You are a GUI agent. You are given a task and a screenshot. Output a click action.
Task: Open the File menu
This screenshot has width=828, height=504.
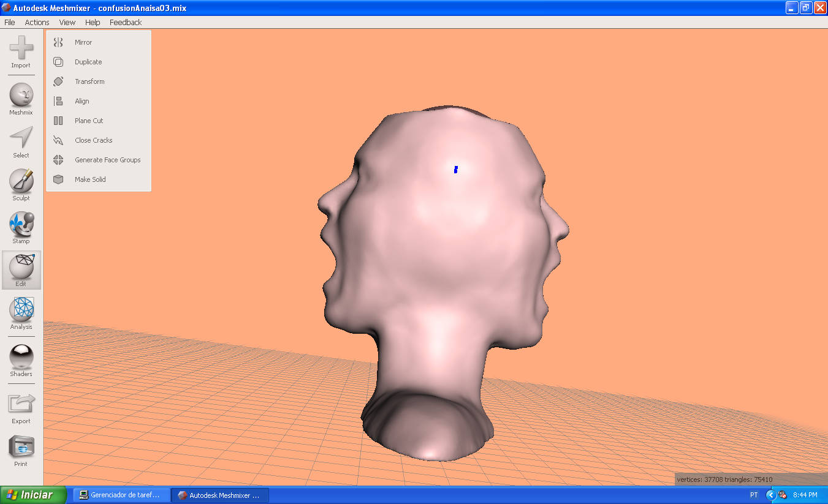(x=10, y=22)
